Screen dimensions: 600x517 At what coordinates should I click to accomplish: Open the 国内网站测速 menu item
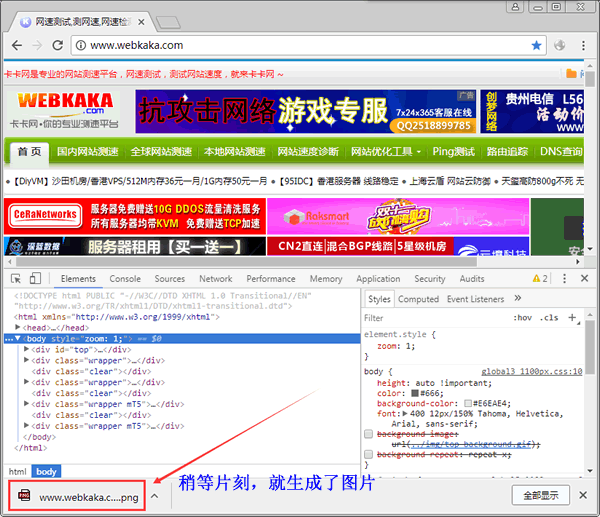[88, 152]
